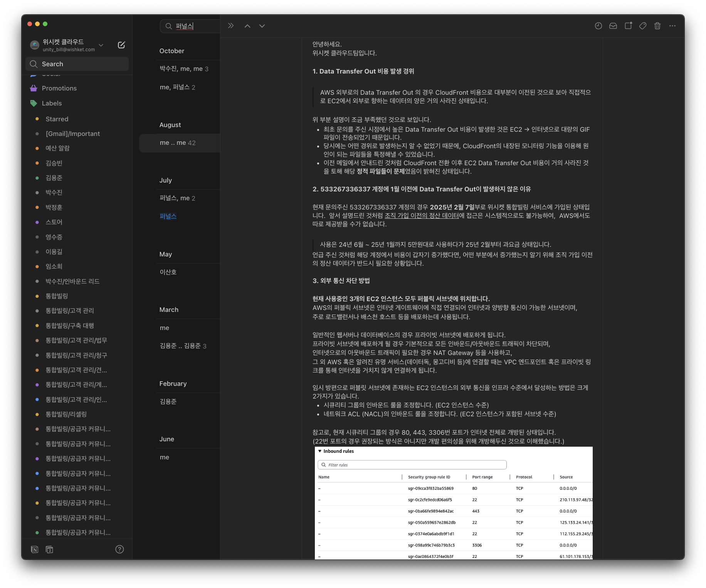Delete the message with trash icon
The image size is (706, 588).
(657, 26)
